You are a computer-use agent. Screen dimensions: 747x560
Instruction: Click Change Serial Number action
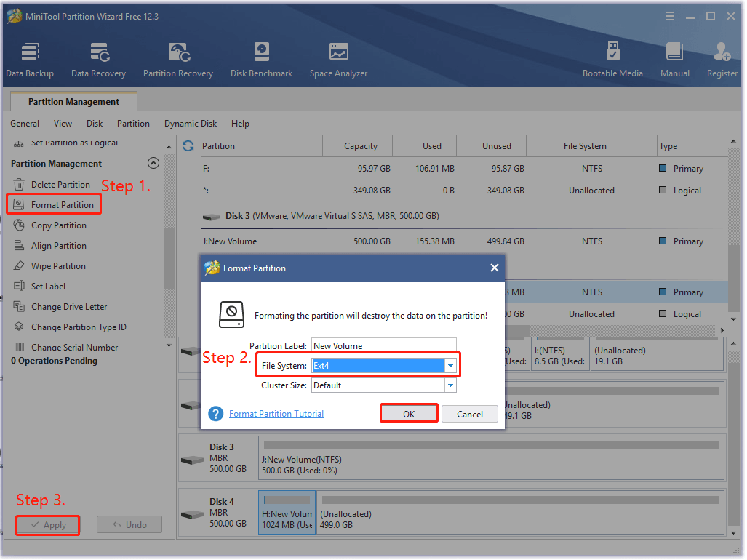[65, 348]
